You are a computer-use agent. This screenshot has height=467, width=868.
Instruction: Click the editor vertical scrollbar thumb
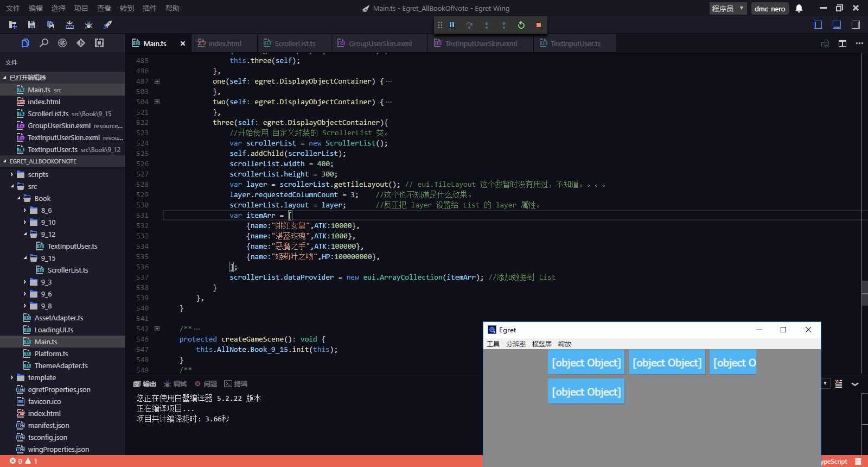[x=865, y=293]
